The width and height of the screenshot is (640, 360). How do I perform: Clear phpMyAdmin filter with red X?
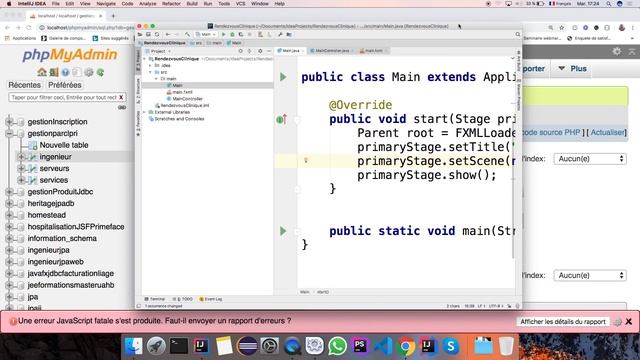(121, 98)
